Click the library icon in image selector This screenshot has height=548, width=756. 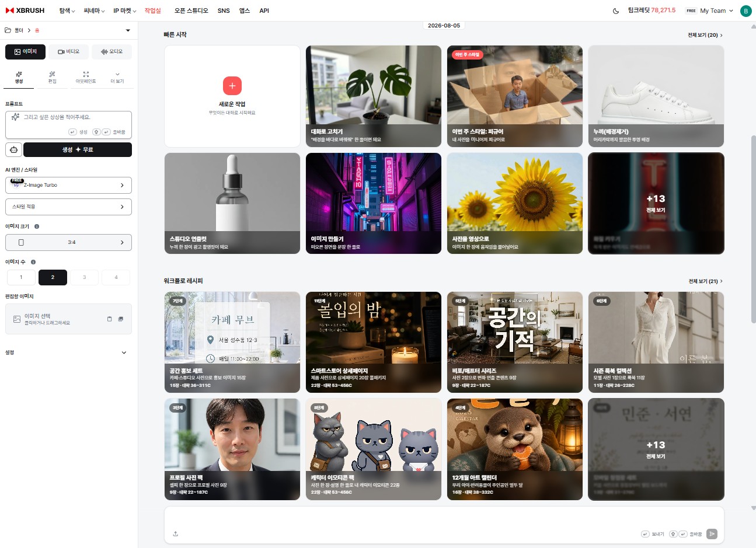[x=121, y=319]
